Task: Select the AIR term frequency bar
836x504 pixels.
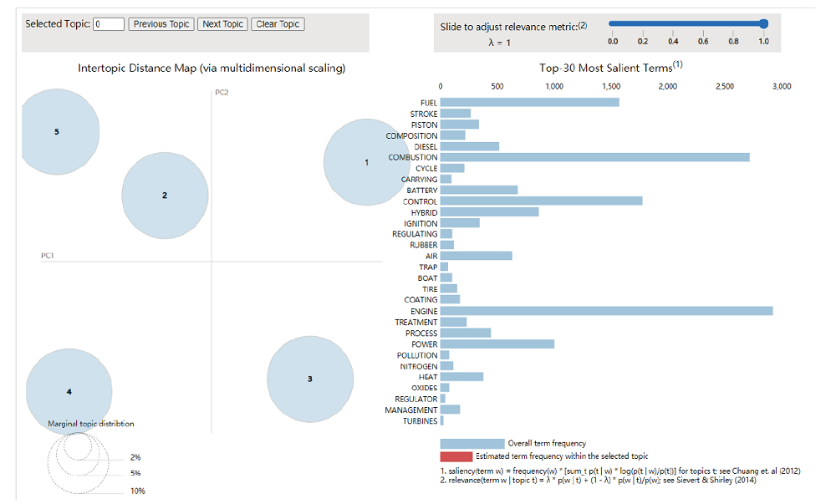Action: [x=476, y=256]
